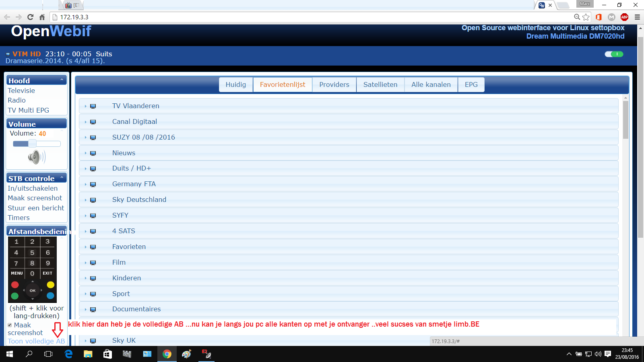644x362 pixels.
Task: Click the OK button on the virtual remote
Action: [33, 290]
